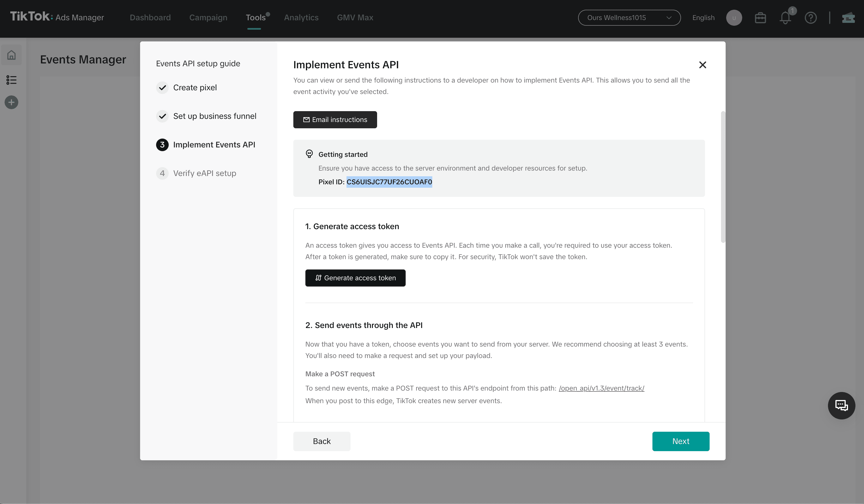Open the chat support floating button
The image size is (864, 504).
[841, 406]
